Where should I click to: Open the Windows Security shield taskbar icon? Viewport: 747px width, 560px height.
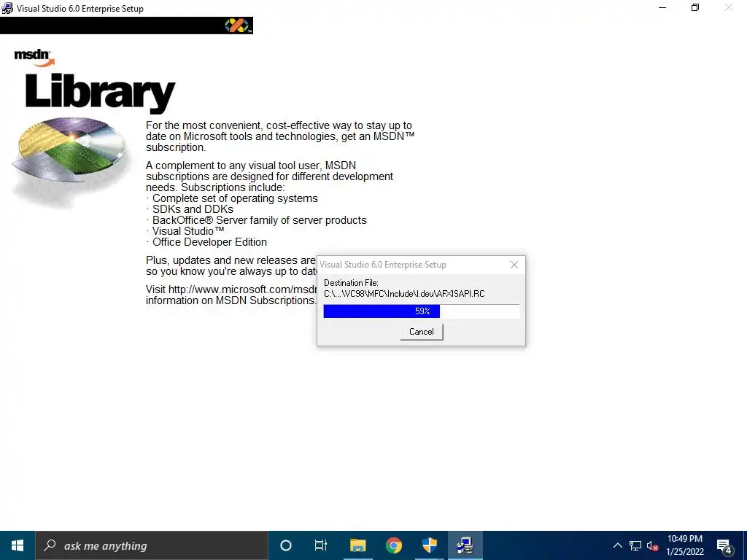point(429,545)
